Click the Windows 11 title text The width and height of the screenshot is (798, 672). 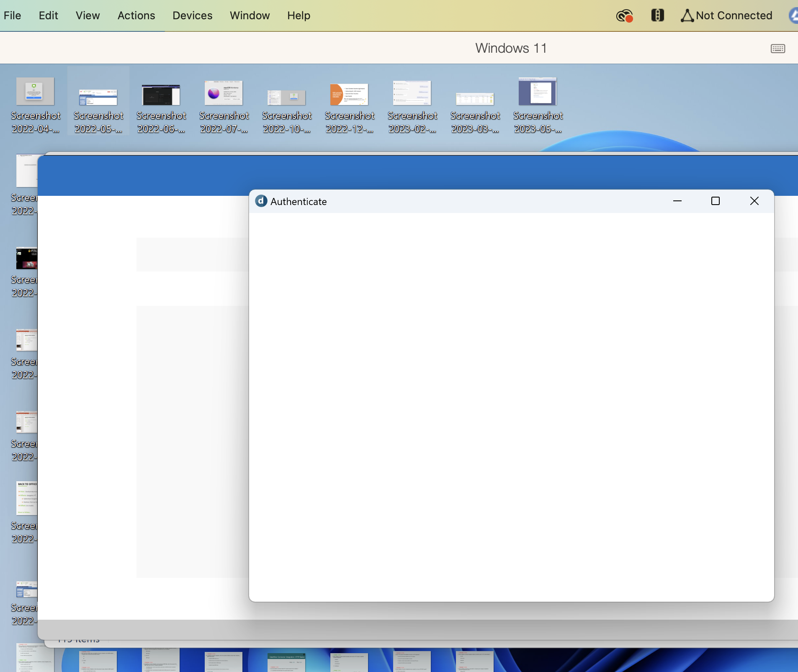coord(511,48)
